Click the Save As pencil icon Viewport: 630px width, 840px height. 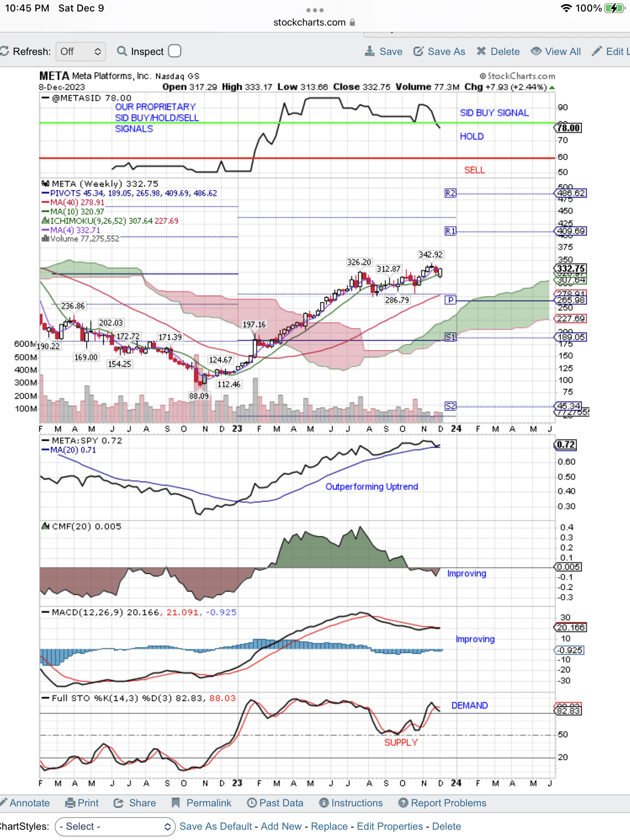[418, 51]
